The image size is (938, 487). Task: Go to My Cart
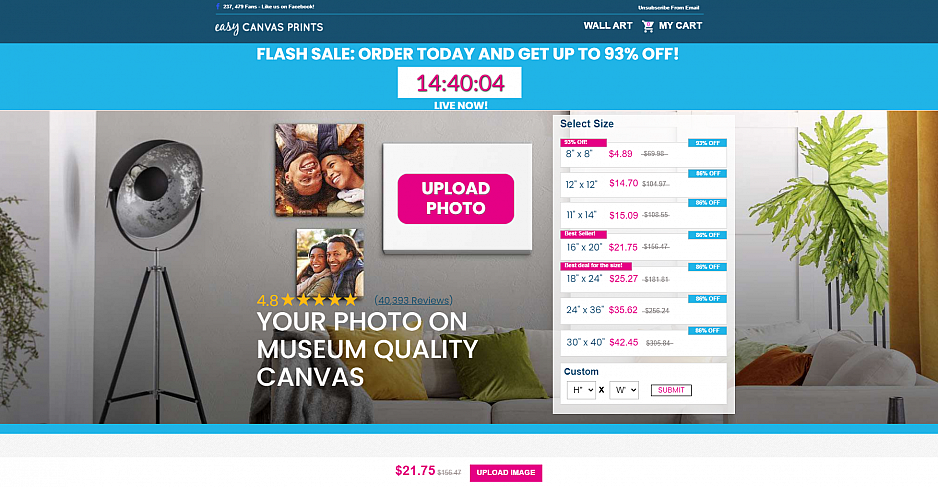point(680,26)
